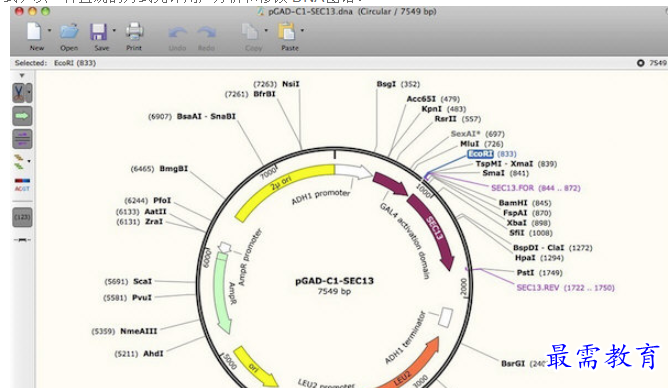Select the AhdI (5211) enzyme label
668x388 pixels.
click(138, 354)
